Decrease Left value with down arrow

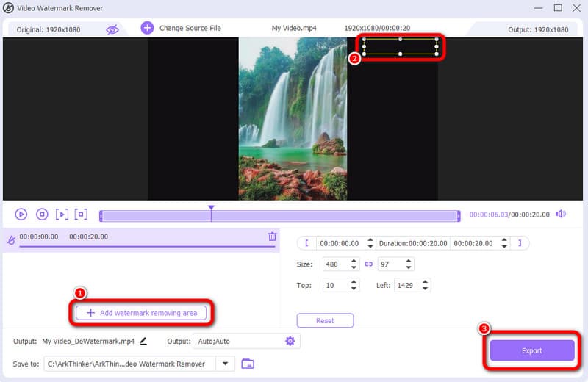[x=426, y=288]
